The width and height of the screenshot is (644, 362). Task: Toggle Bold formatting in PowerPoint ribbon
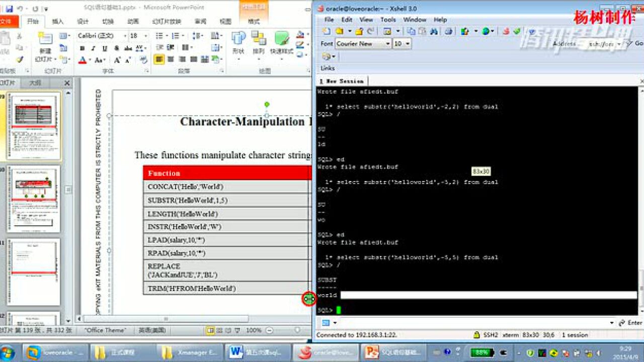[82, 49]
